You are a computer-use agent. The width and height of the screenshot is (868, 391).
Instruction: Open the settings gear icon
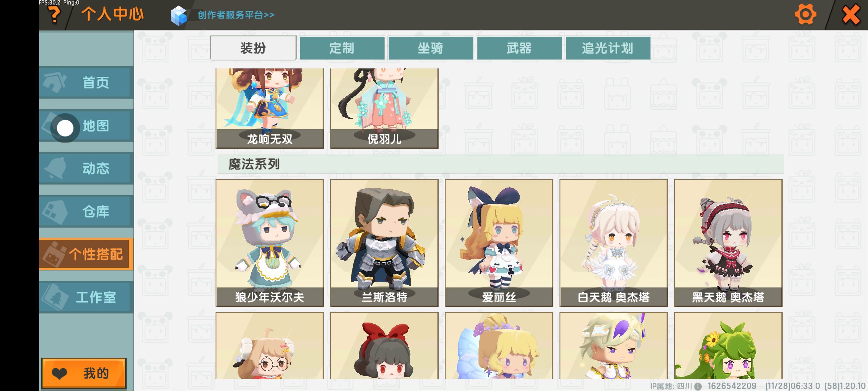805,15
